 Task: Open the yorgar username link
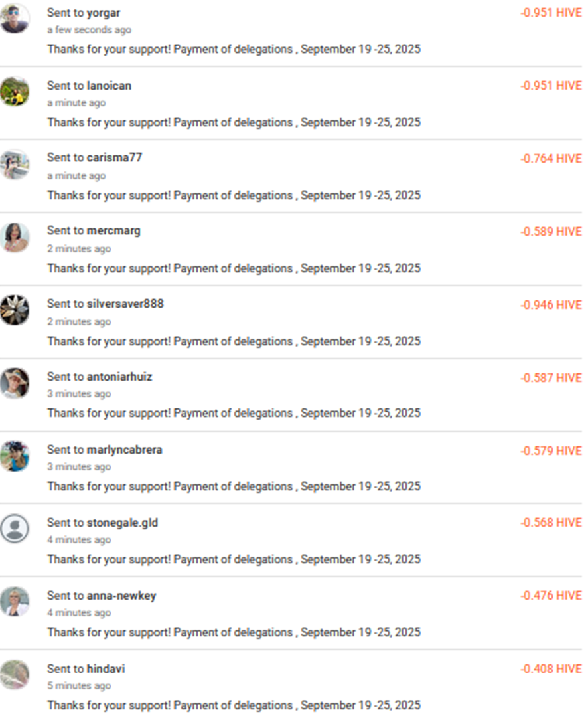pyautogui.click(x=104, y=13)
